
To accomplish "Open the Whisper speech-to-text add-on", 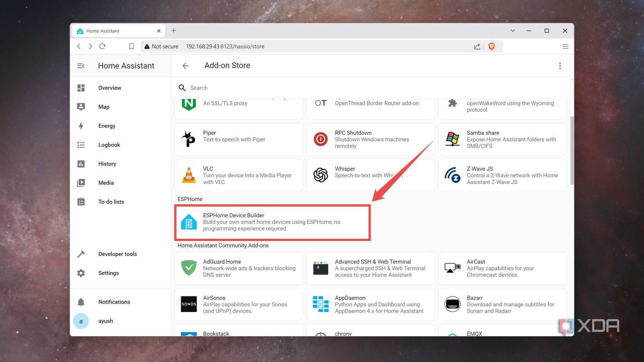I will click(370, 175).
